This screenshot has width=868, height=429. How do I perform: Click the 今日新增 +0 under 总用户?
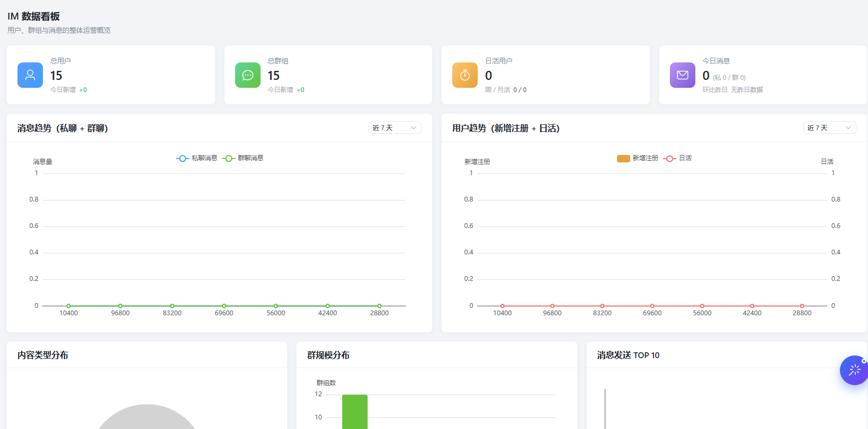coord(68,90)
